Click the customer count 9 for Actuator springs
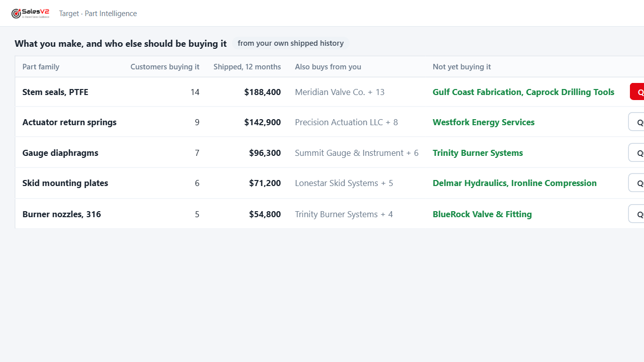This screenshot has width=644, height=362. click(197, 122)
